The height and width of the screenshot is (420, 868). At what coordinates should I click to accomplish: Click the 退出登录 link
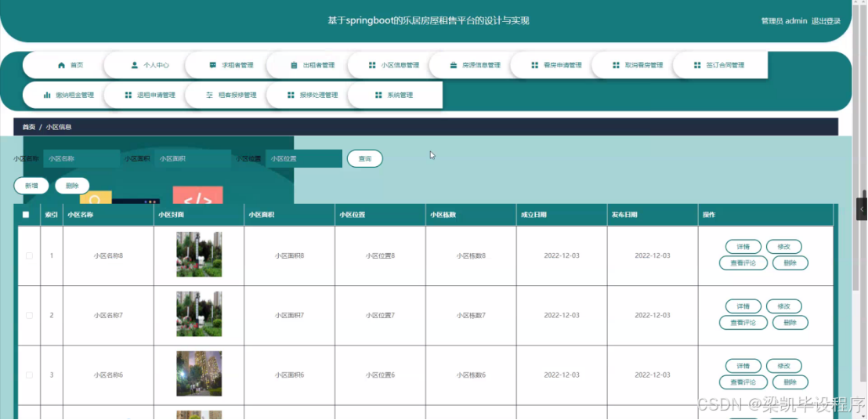[826, 21]
